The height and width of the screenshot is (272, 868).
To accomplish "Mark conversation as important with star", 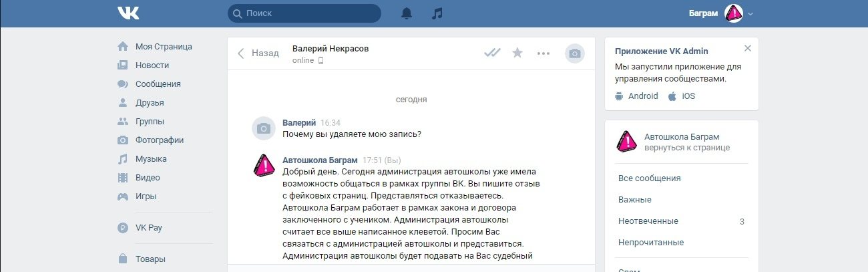I will 517,53.
